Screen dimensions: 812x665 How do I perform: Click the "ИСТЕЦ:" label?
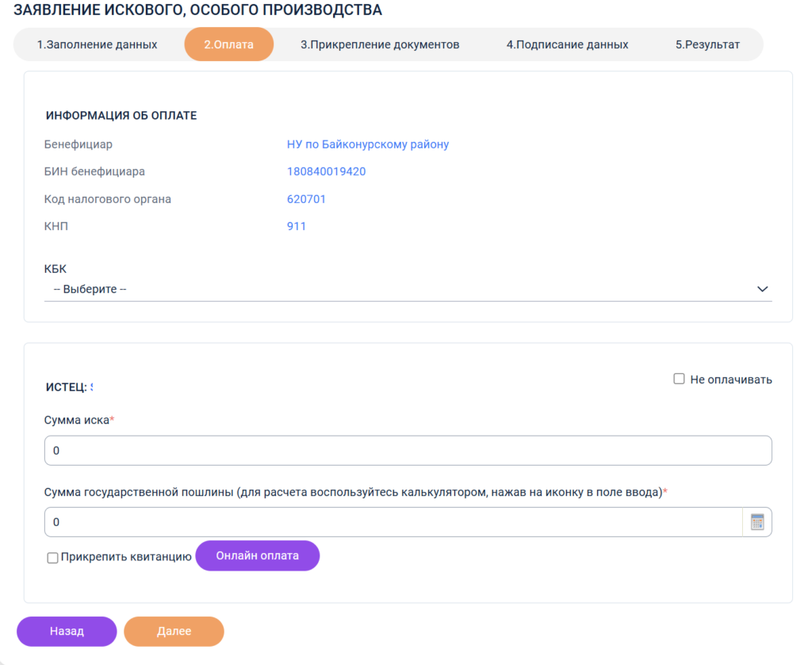tap(67, 387)
